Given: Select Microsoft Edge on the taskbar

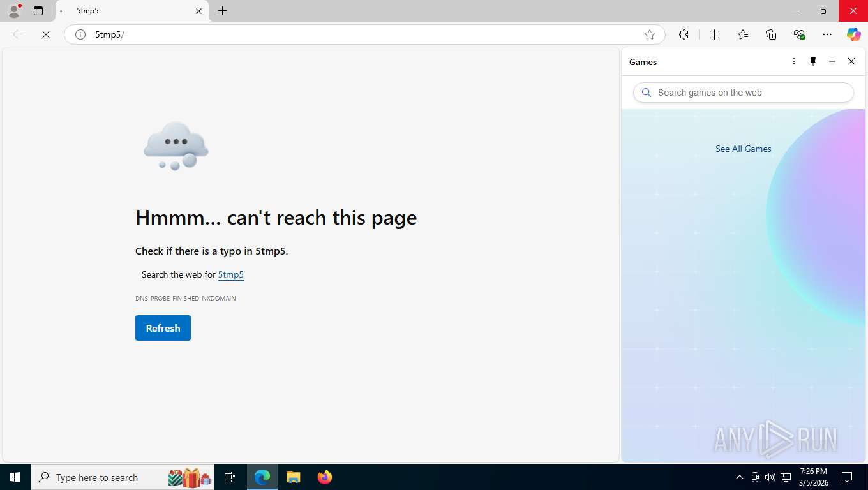Looking at the screenshot, I should tap(262, 477).
